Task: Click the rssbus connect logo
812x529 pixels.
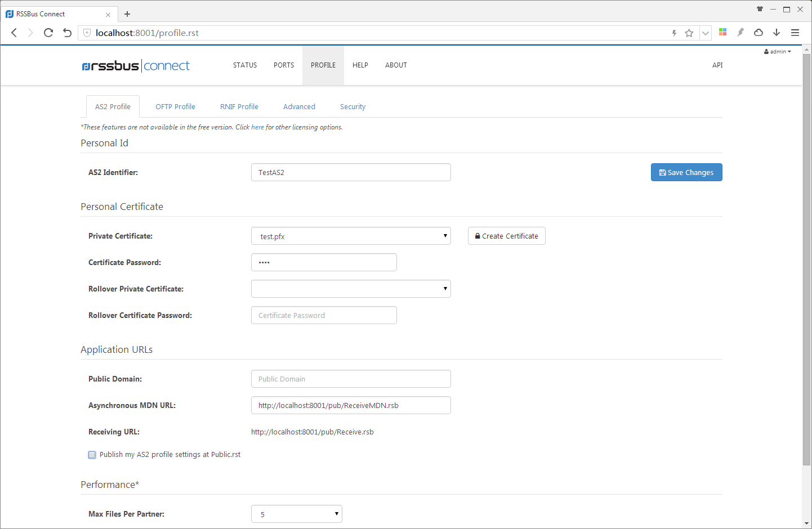Action: (x=136, y=66)
